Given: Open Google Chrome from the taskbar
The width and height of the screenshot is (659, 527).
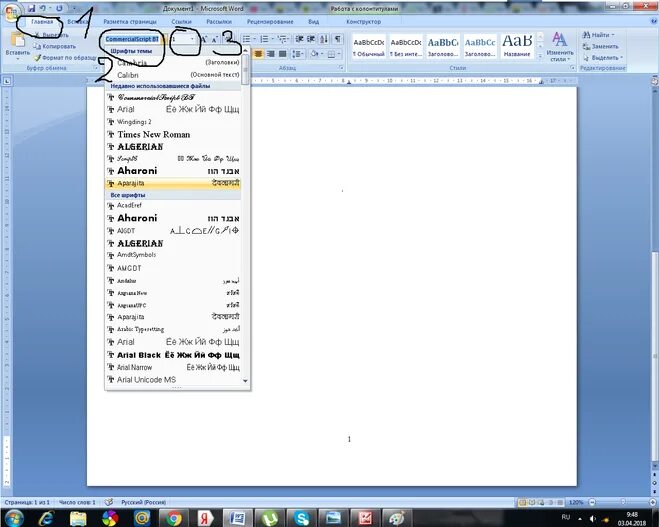Looking at the screenshot, I should [x=174, y=518].
